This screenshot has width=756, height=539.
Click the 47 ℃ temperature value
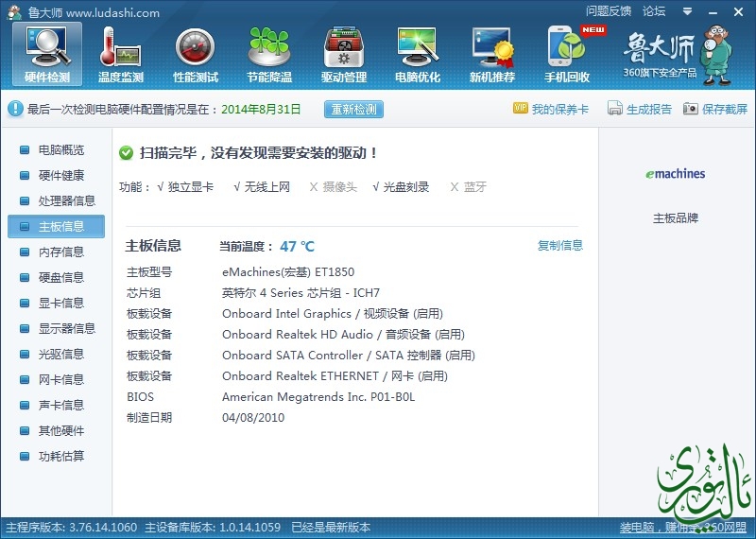[x=297, y=247]
